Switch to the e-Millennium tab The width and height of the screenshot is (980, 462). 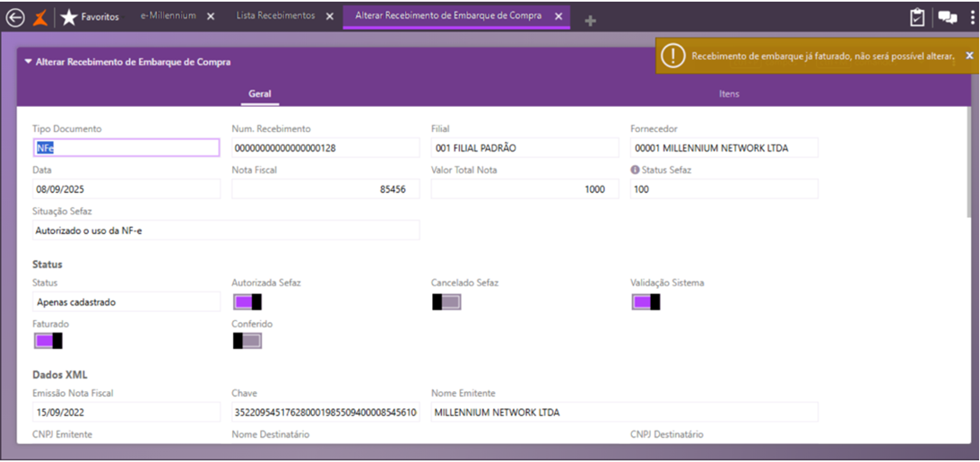point(168,16)
